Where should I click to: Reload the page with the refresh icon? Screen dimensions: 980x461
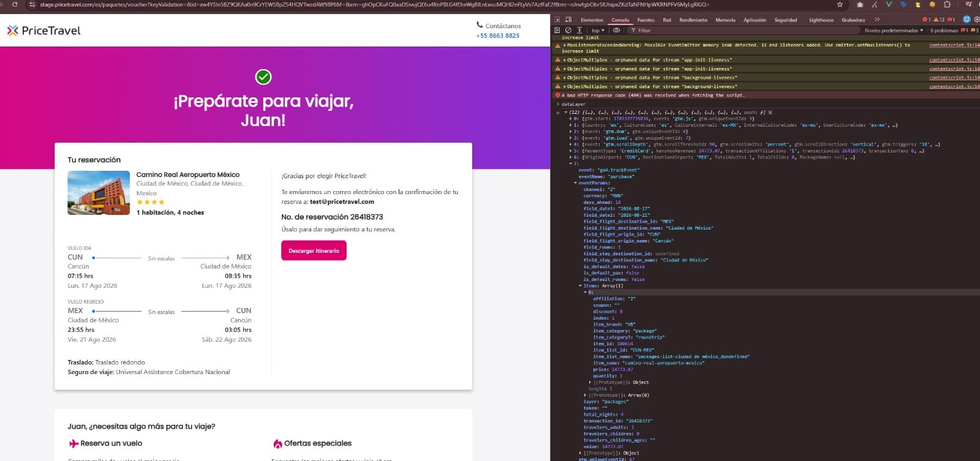[x=15, y=4]
